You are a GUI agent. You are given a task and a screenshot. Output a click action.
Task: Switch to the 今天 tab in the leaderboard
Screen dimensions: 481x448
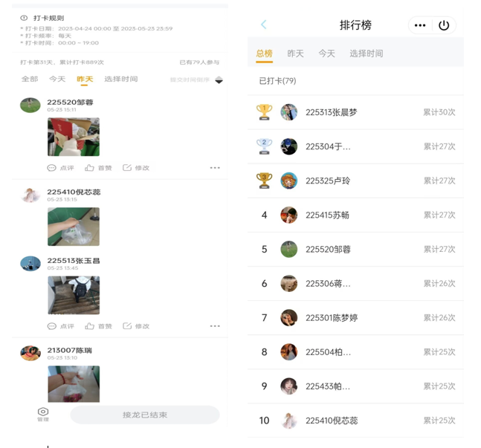(x=326, y=53)
